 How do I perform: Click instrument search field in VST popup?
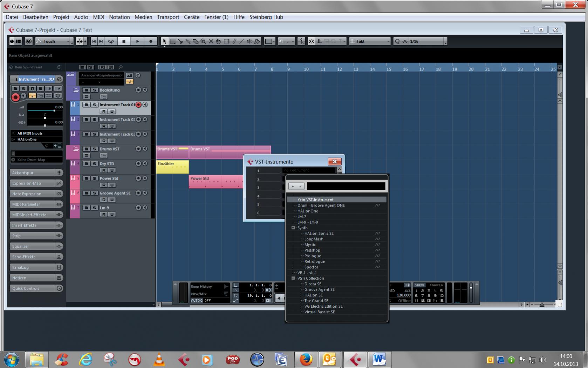346,186
